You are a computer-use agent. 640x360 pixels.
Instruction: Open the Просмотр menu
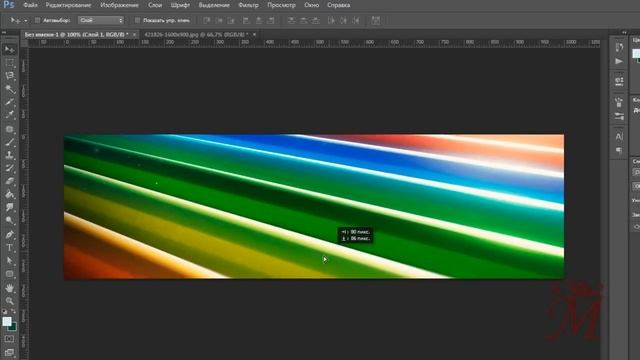point(281,5)
